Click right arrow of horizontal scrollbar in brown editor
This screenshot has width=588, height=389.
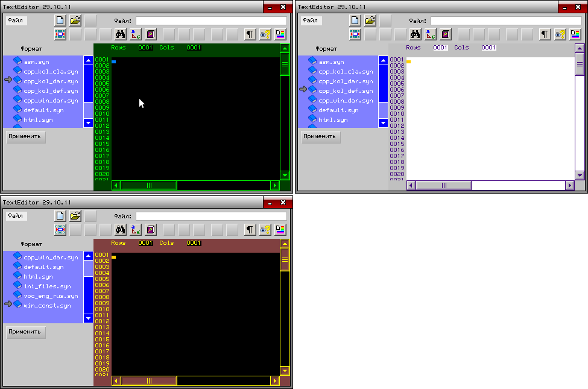[275, 381]
